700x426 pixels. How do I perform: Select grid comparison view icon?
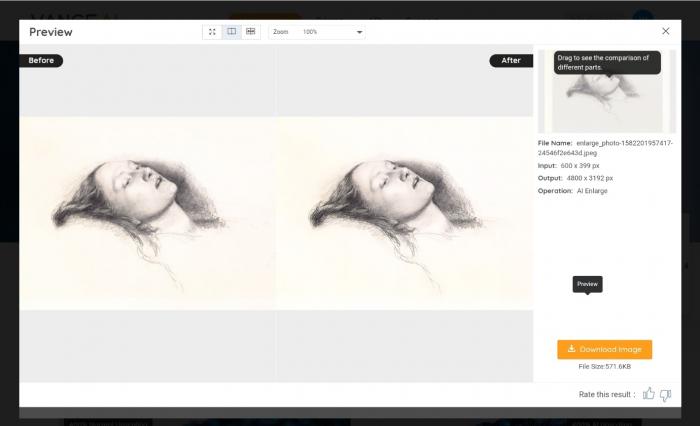pos(250,32)
